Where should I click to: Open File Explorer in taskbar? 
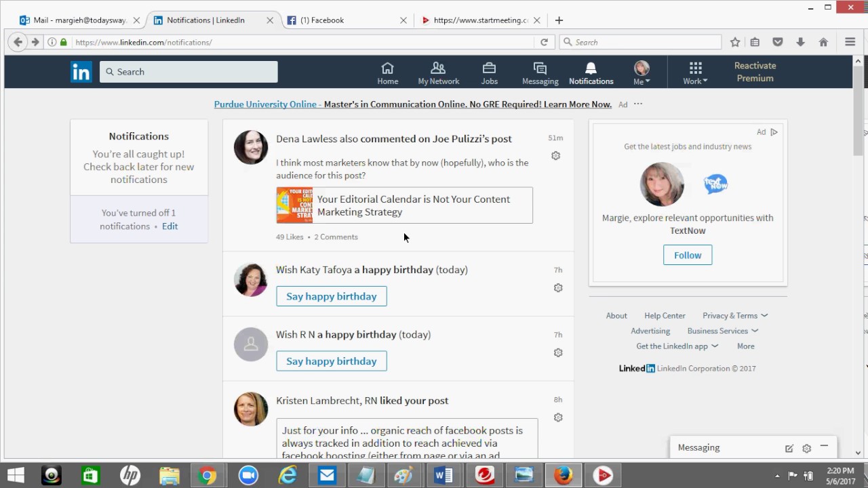[169, 476]
